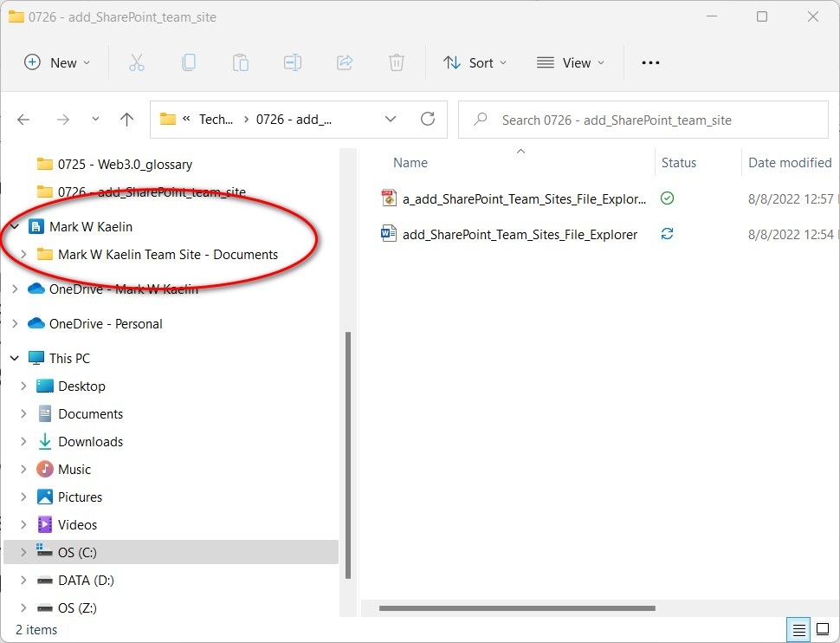The height and width of the screenshot is (643, 840).
Task: Click the green sync-complete status checkmark
Action: click(667, 198)
